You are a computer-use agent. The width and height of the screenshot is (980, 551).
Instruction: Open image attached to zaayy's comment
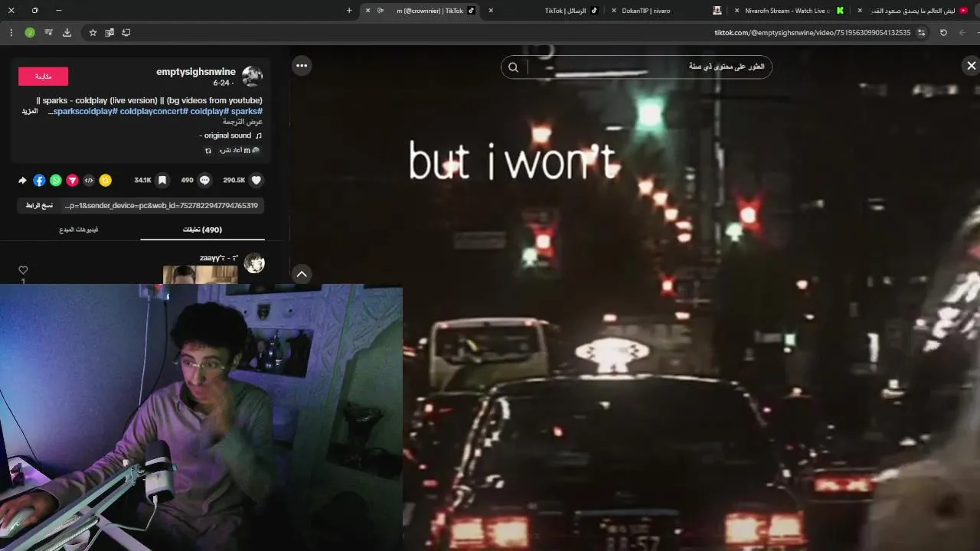point(200,275)
